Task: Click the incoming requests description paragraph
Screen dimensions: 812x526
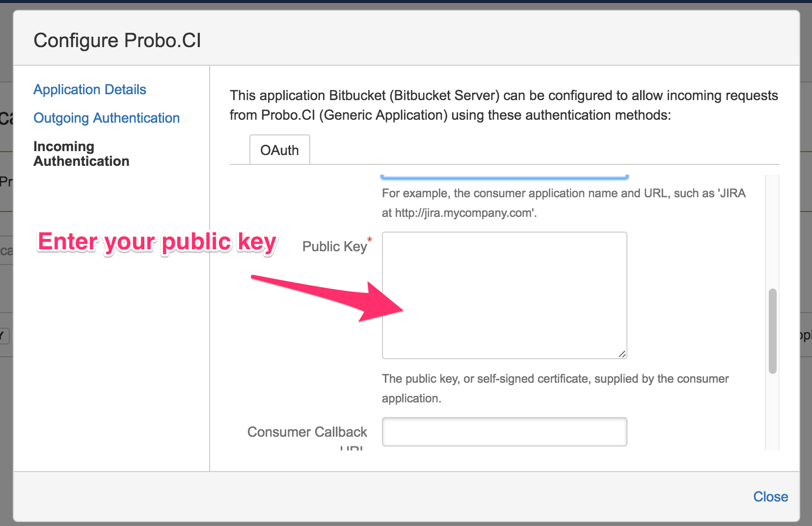Action: point(504,105)
